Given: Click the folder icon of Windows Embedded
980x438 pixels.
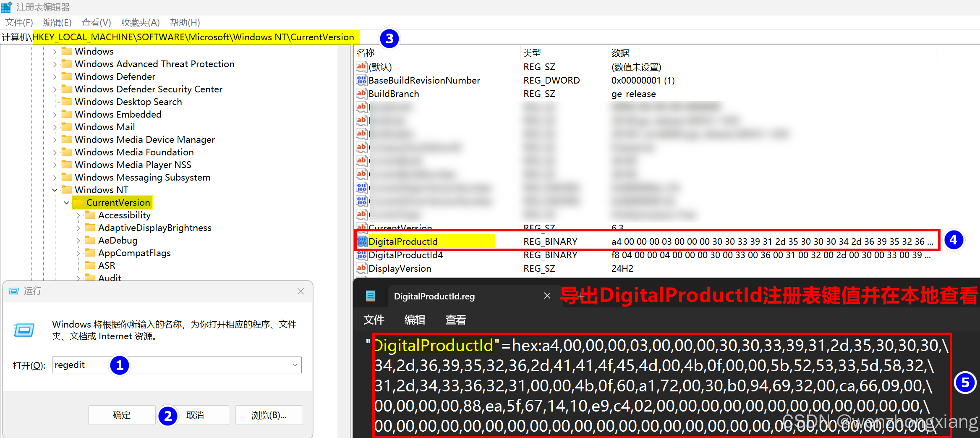Looking at the screenshot, I should [x=67, y=114].
